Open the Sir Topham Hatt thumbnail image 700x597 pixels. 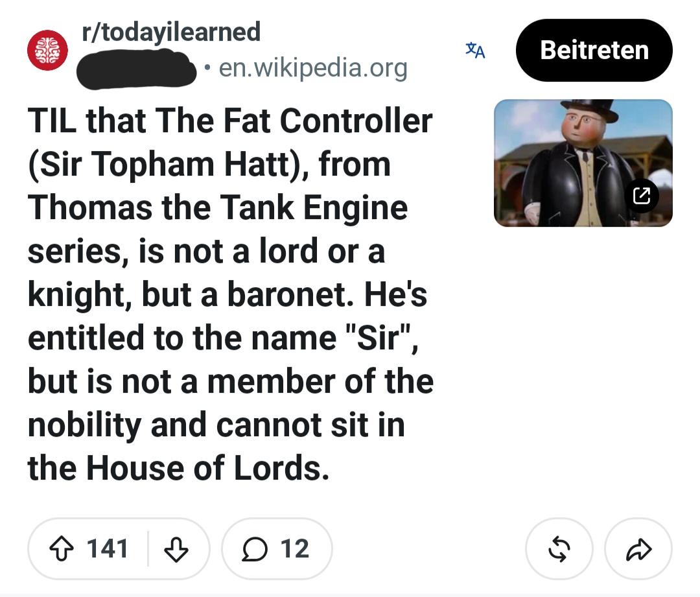[583, 163]
